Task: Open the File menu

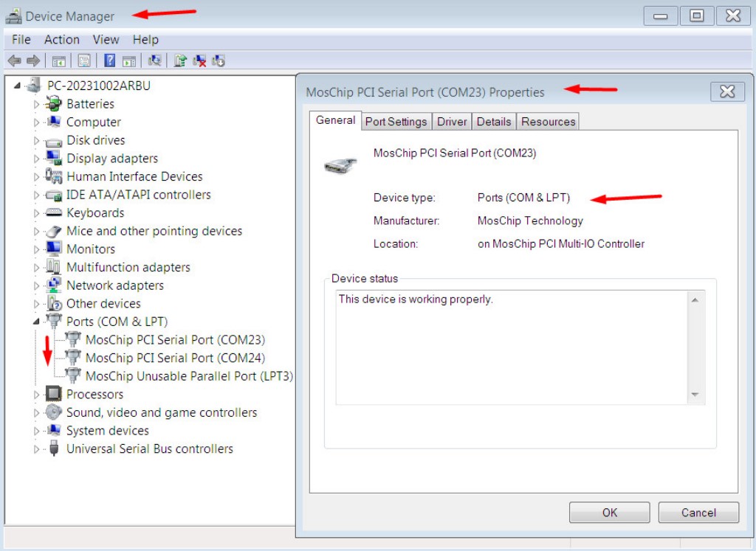Action: pos(21,40)
